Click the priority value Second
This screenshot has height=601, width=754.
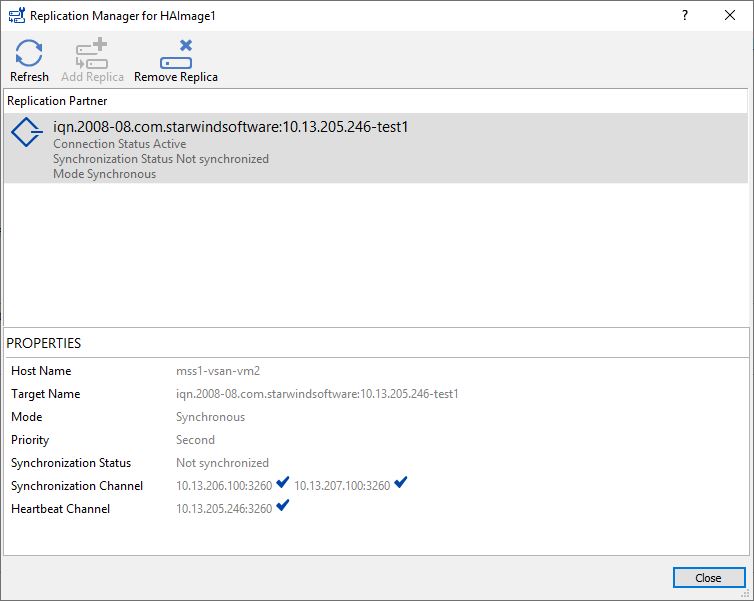pyautogui.click(x=195, y=440)
